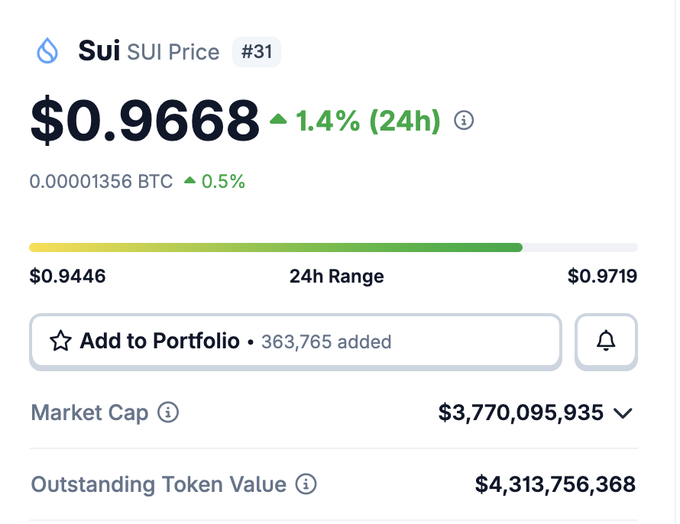Show Market Cap info tooltip icon

pos(169,412)
